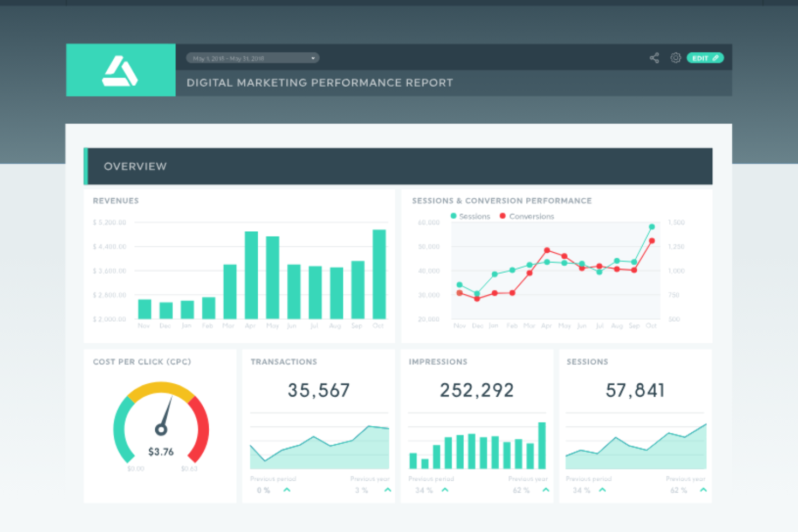Image resolution: width=798 pixels, height=532 pixels.
Task: Click the triangular logo in the header
Action: 120,71
